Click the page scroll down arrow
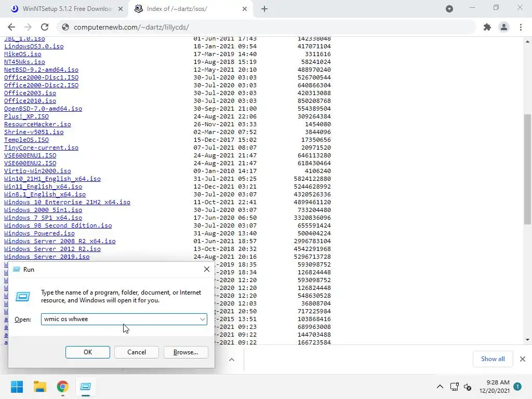This screenshot has width=532, height=399. pos(527,340)
